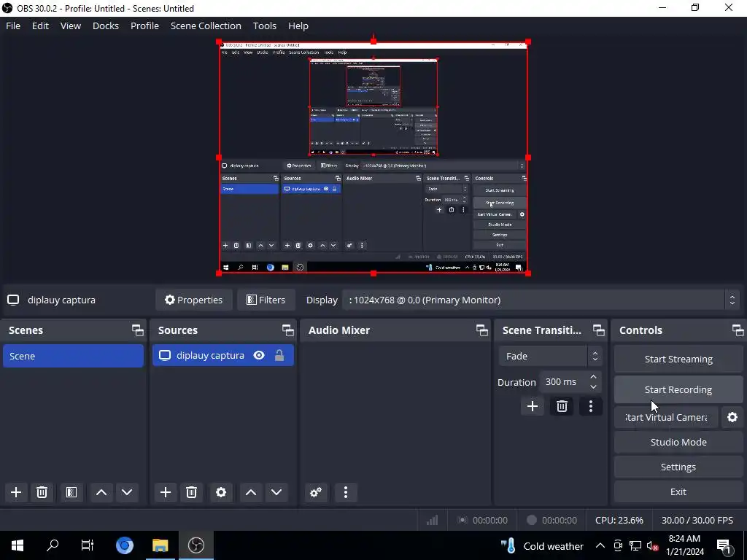This screenshot has height=560, width=747.
Task: Open the Docks menu
Action: pos(106,26)
